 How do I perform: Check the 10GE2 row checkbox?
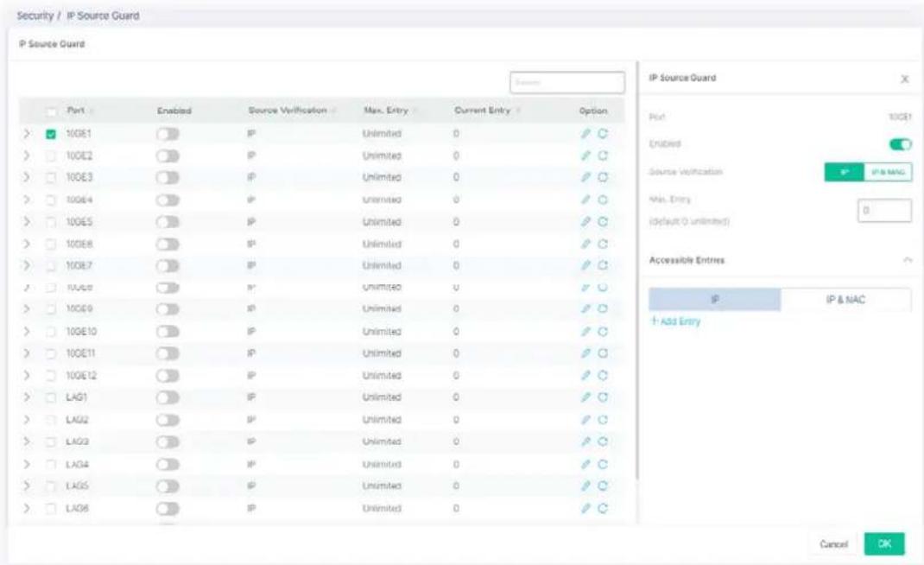coord(51,156)
